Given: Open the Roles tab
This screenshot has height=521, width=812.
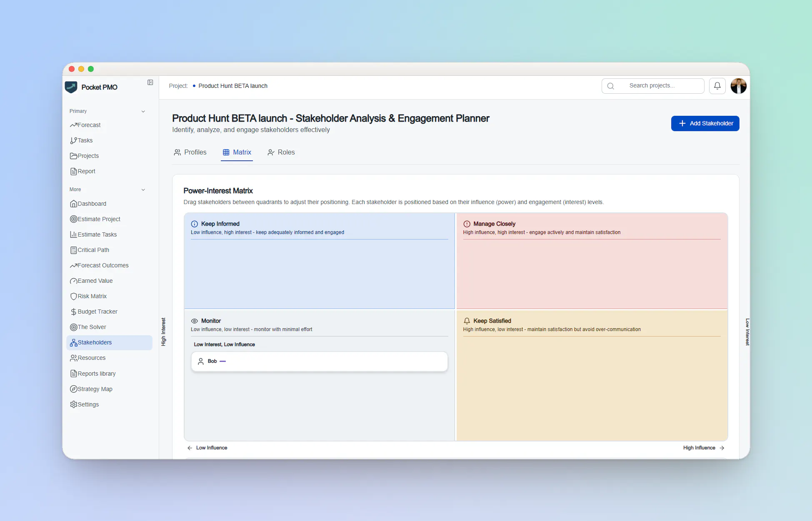Looking at the screenshot, I should pyautogui.click(x=281, y=152).
